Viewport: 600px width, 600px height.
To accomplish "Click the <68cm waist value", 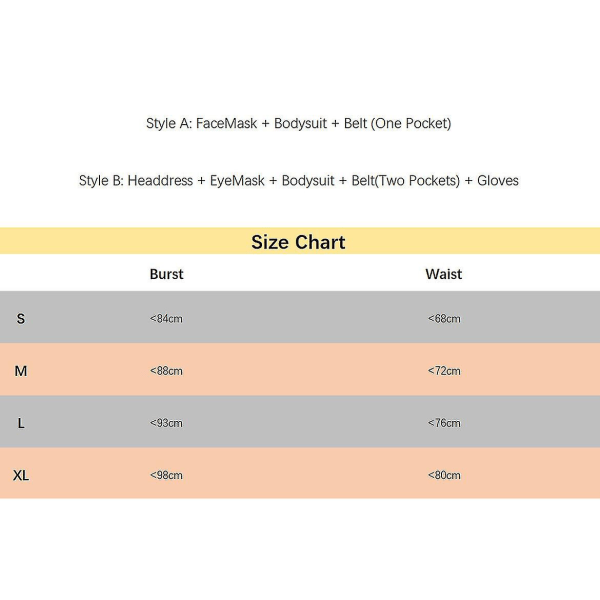I will pyautogui.click(x=443, y=319).
